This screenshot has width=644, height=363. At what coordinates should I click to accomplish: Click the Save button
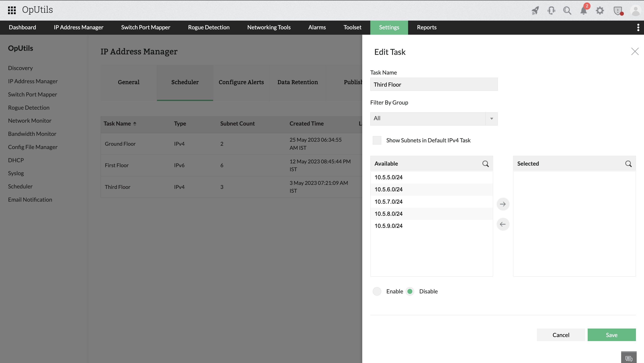click(612, 335)
